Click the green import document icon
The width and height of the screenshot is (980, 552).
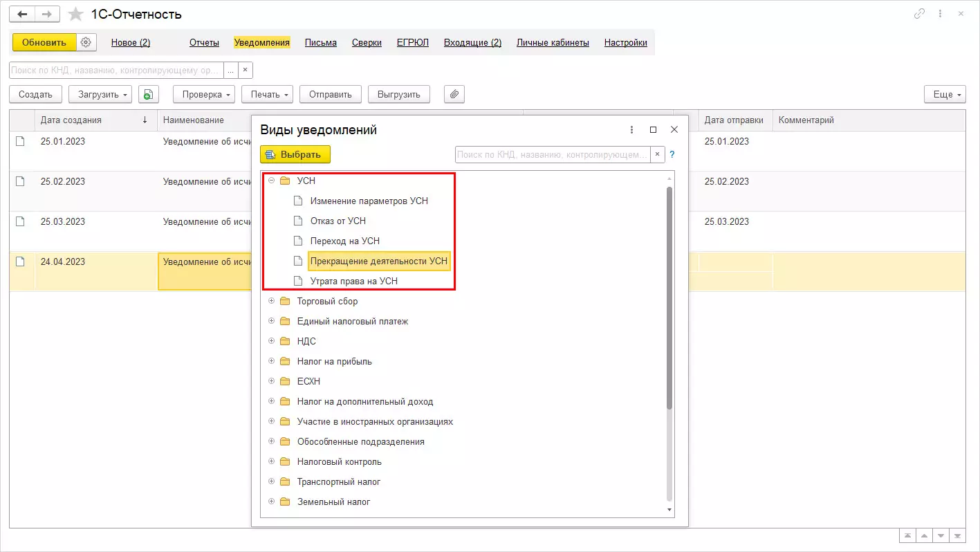pyautogui.click(x=149, y=95)
